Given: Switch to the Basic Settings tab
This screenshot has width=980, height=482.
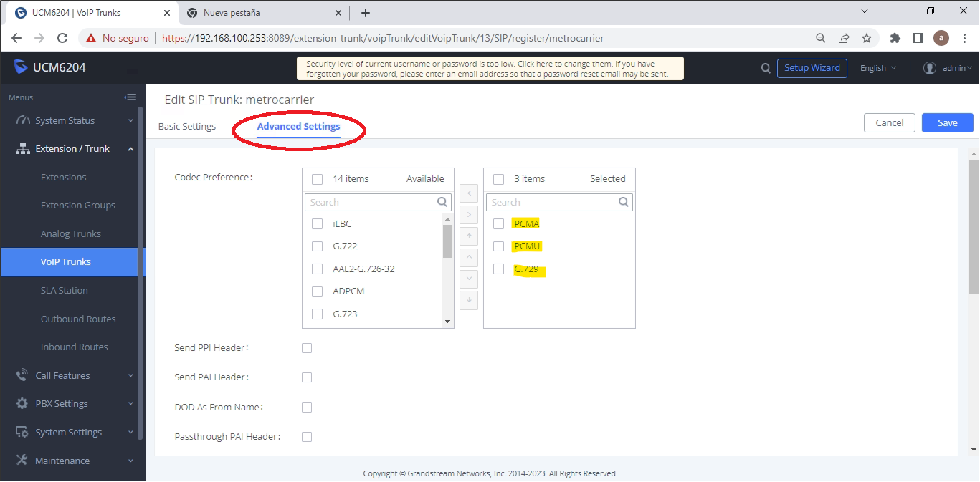Looking at the screenshot, I should click(186, 126).
